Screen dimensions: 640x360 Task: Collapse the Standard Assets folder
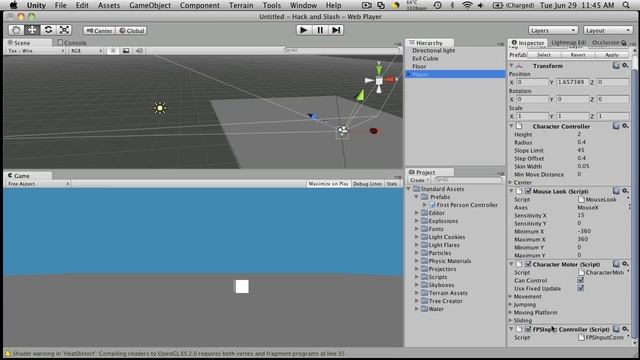click(x=409, y=189)
